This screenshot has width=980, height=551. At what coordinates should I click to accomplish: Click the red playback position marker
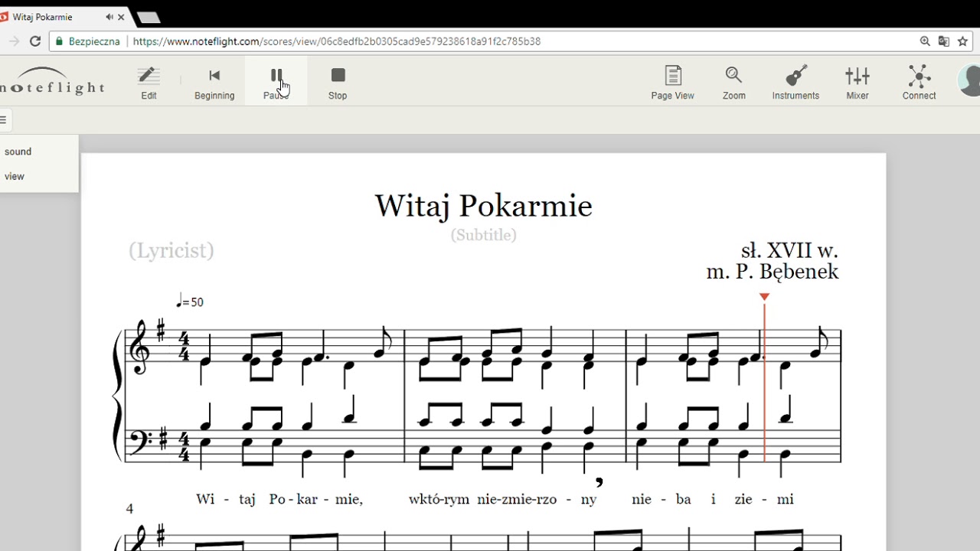764,297
